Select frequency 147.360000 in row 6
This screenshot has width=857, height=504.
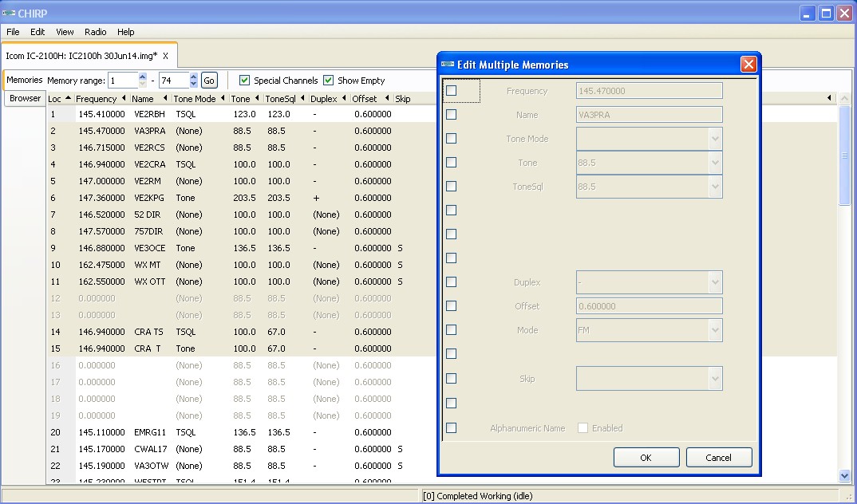click(x=101, y=198)
